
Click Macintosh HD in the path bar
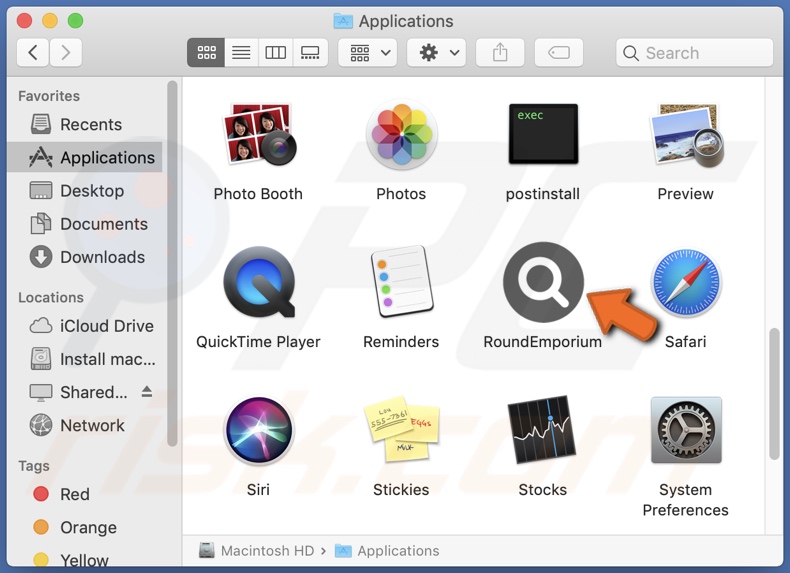point(256,551)
